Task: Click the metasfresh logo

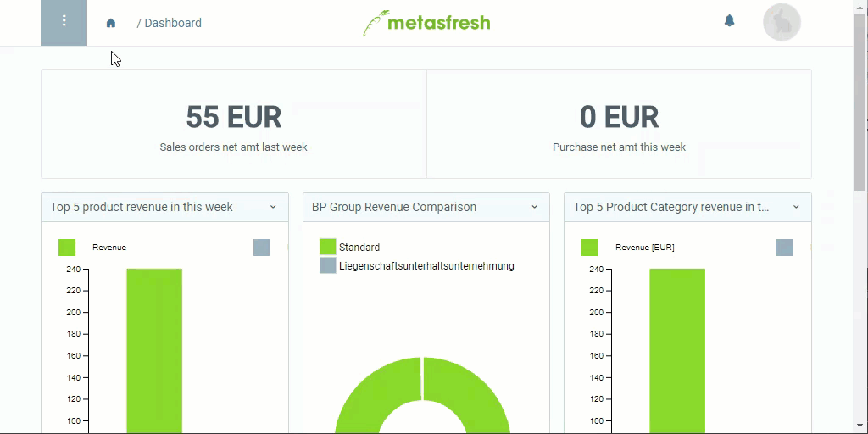Action: coord(426,23)
